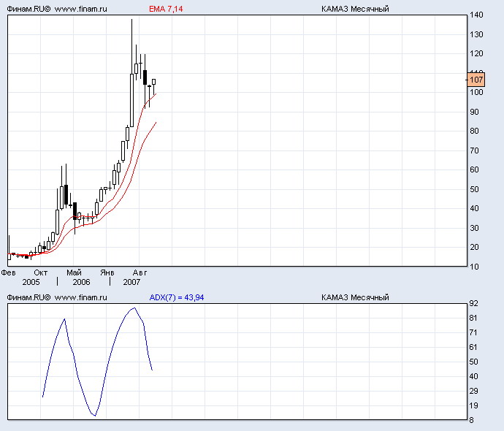Click the orange 107 current price tag
The image size is (504, 431).
[x=476, y=80]
